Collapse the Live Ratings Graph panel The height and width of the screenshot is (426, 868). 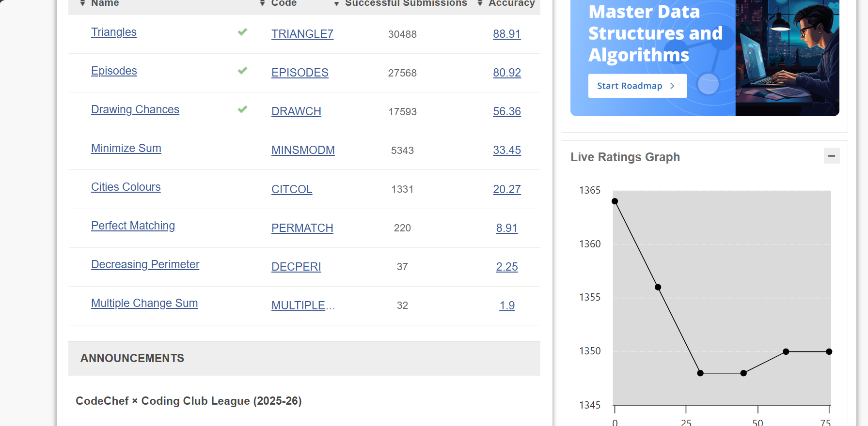[832, 156]
